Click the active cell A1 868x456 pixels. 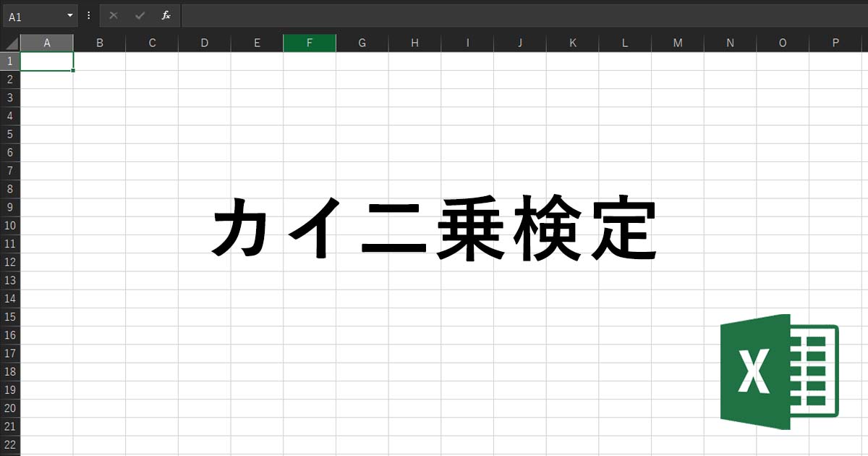pos(47,62)
